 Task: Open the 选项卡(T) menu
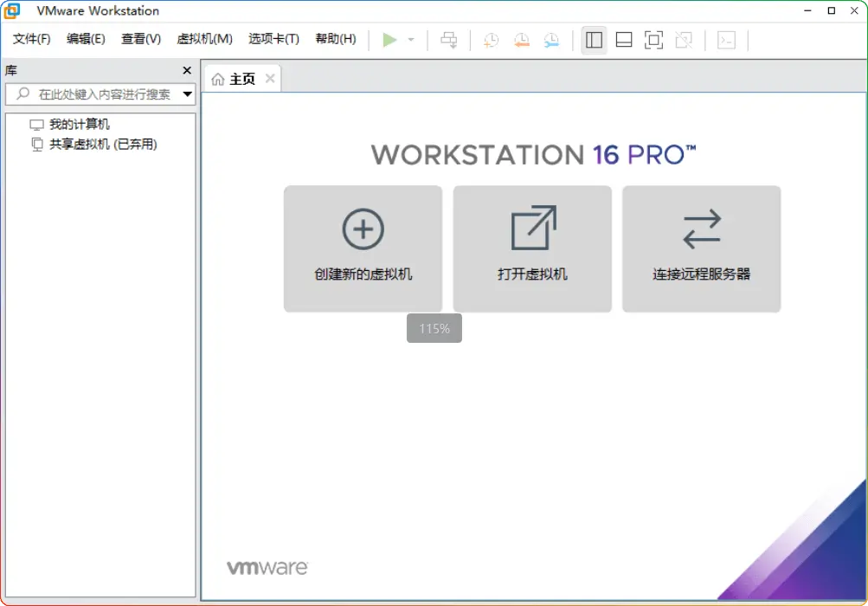pyautogui.click(x=273, y=39)
